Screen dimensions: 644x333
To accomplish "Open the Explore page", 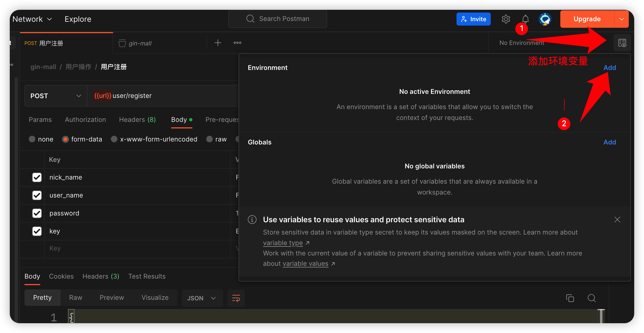I will [78, 19].
